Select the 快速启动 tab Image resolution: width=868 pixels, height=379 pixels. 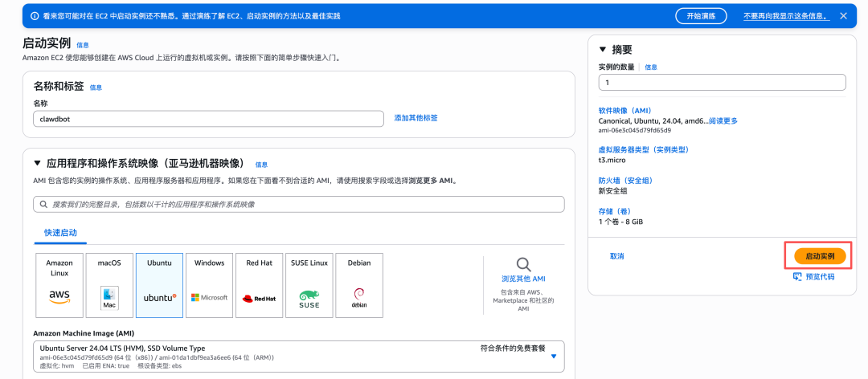[60, 233]
